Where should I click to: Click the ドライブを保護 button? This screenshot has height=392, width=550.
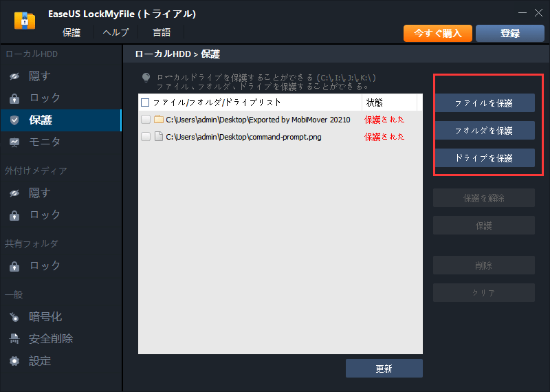(484, 157)
